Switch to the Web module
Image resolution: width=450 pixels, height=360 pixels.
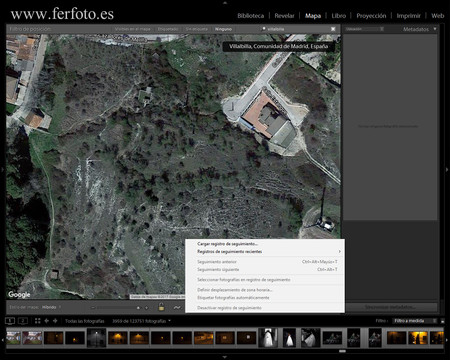437,16
